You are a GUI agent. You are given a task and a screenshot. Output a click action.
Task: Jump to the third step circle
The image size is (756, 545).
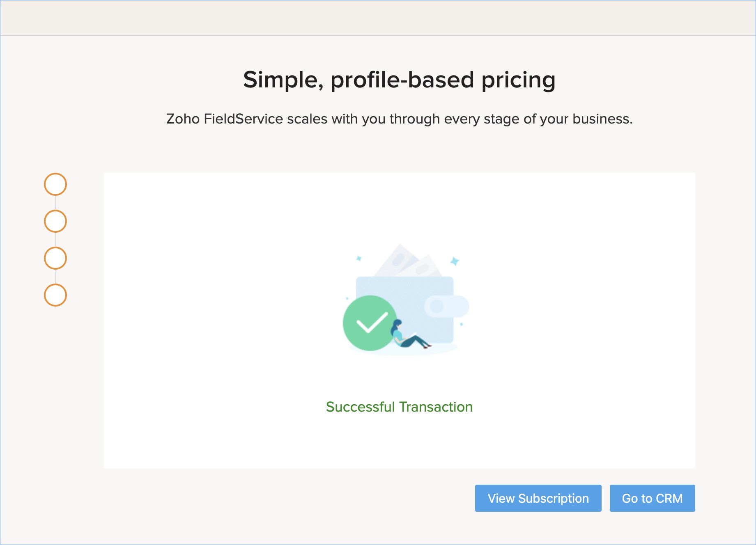click(55, 258)
